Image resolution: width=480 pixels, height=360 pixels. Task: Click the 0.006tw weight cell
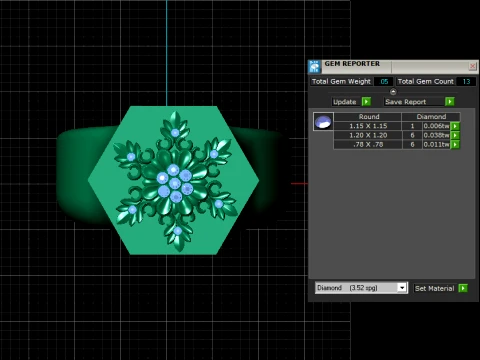[436, 126]
